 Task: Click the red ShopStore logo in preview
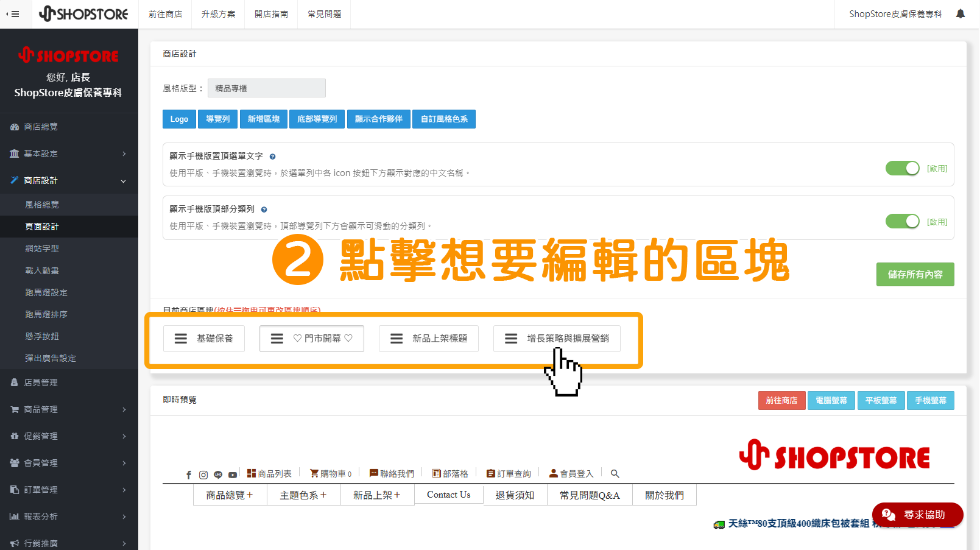point(834,455)
